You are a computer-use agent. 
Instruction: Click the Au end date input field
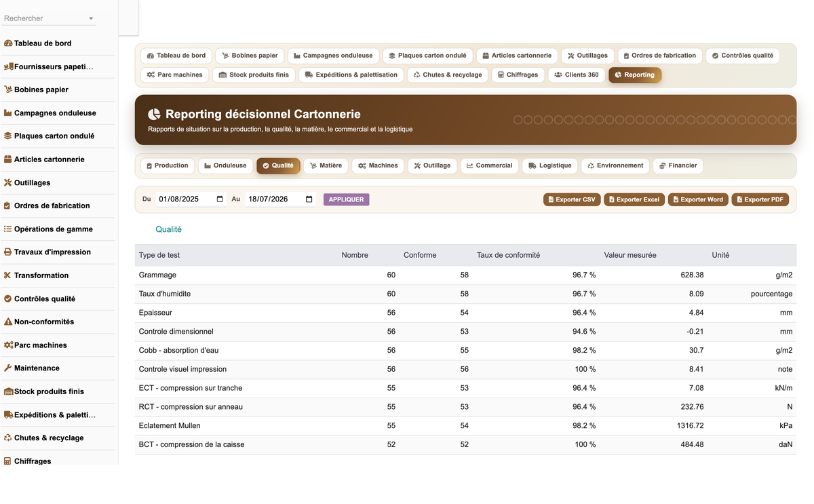pyautogui.click(x=280, y=199)
